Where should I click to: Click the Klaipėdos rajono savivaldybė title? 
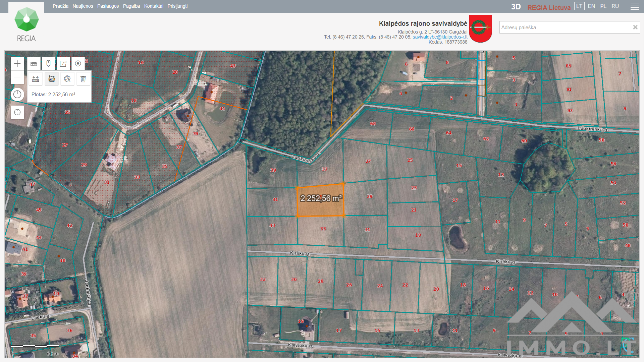[423, 23]
